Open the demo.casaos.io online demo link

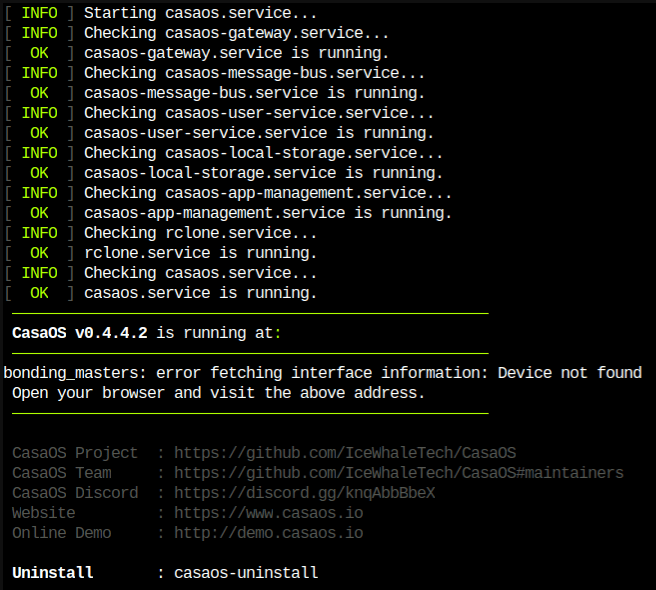269,533
